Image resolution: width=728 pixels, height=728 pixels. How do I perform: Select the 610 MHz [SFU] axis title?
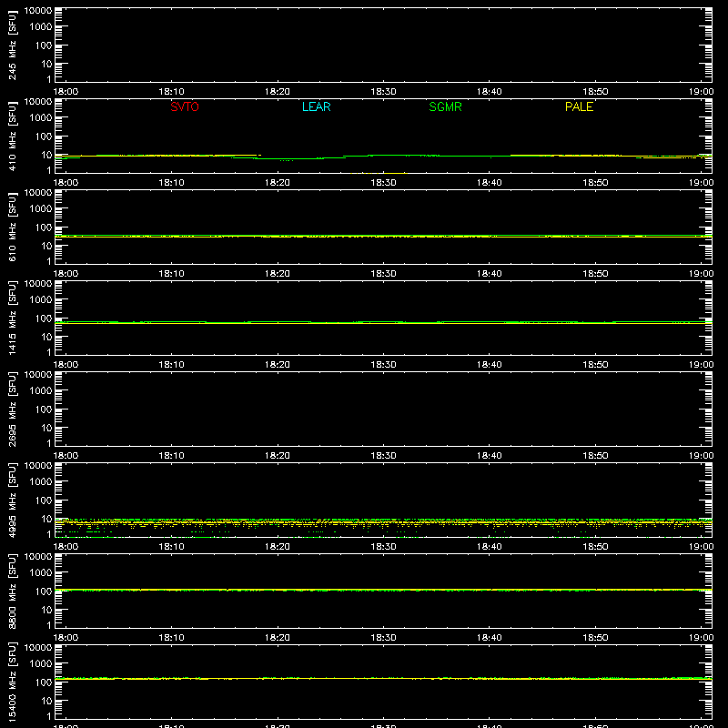(x=12, y=227)
